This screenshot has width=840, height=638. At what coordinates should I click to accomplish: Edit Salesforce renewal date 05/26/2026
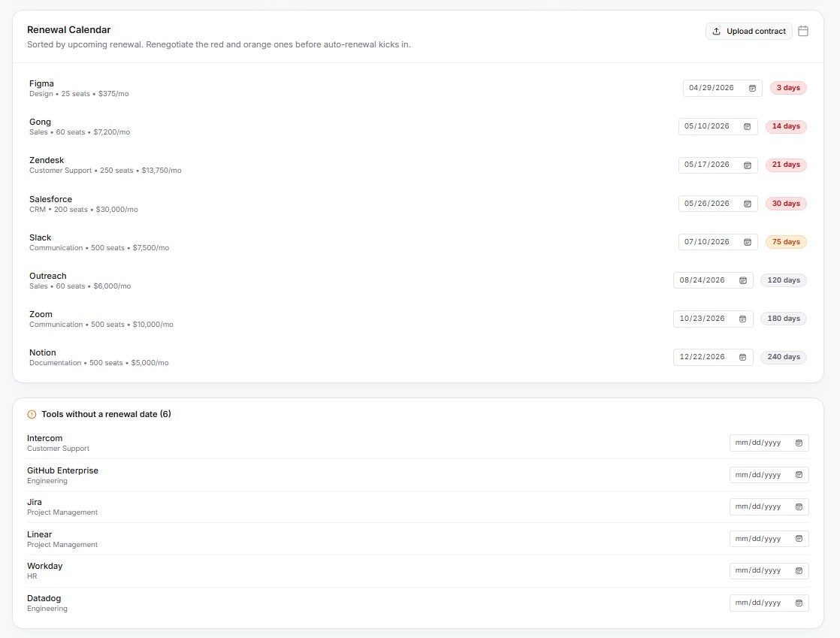pyautogui.click(x=718, y=204)
